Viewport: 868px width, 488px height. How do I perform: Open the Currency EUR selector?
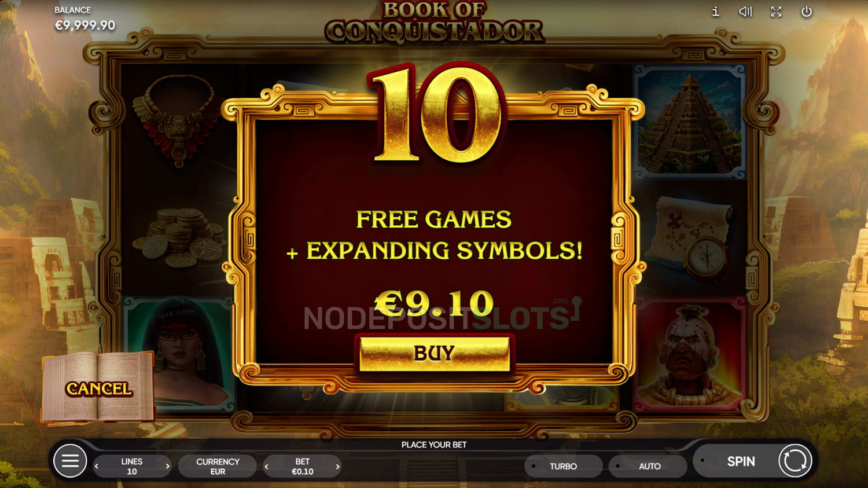click(218, 466)
